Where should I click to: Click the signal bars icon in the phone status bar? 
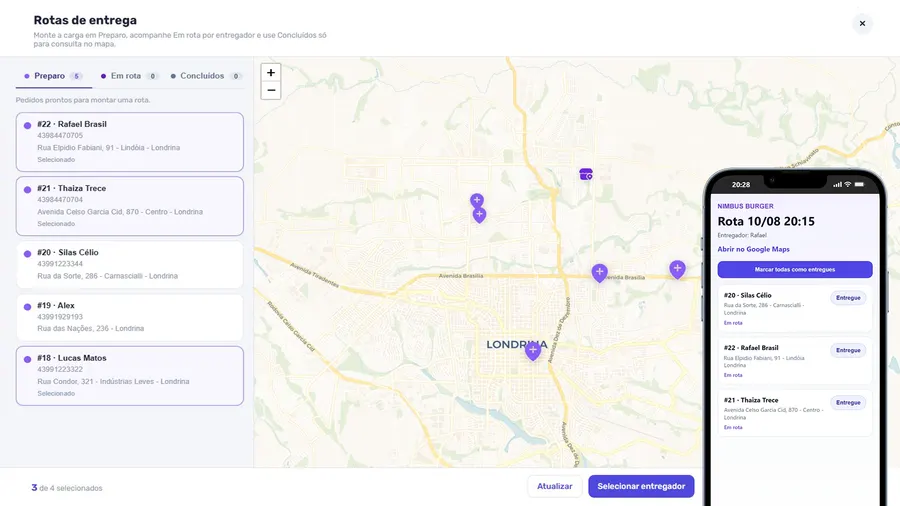(x=837, y=184)
